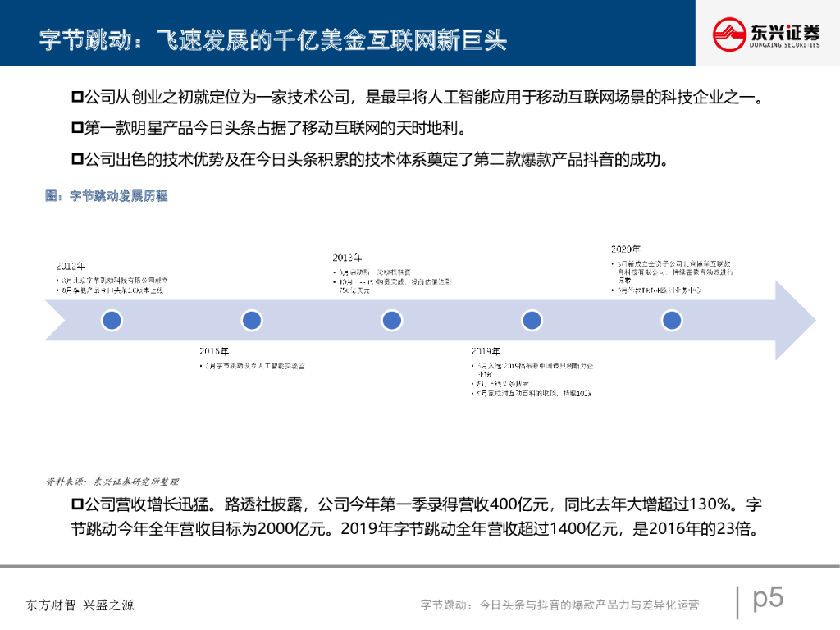The image size is (840, 630).
Task: Click the year label above 人工智能实验室 bullet
Action: [x=214, y=351]
